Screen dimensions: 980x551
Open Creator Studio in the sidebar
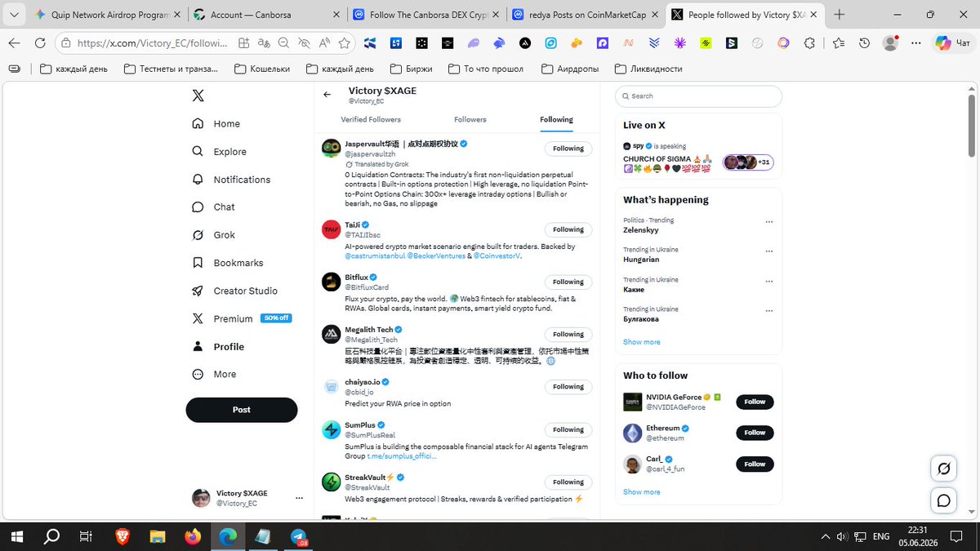pos(234,291)
